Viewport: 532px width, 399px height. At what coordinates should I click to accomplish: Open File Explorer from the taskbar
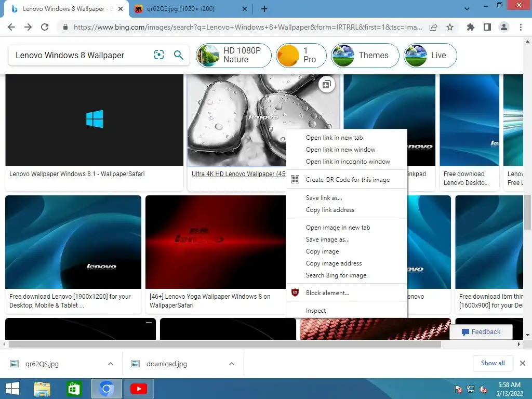(42, 389)
